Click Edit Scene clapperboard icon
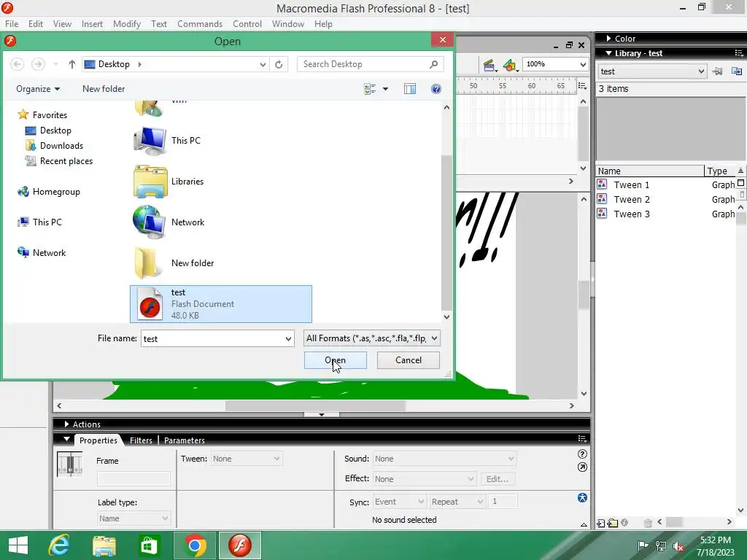747x560 pixels. [489, 65]
